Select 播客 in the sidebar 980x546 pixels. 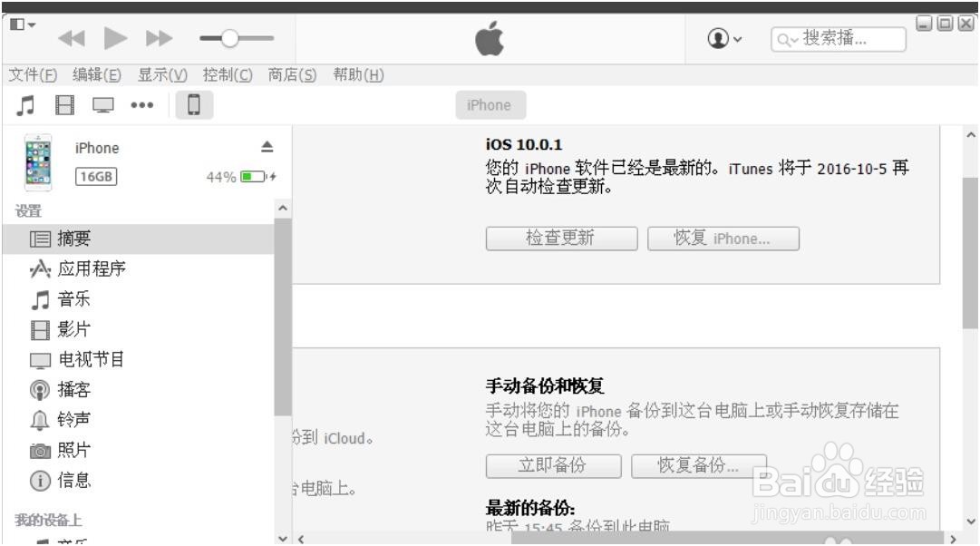pos(138,390)
